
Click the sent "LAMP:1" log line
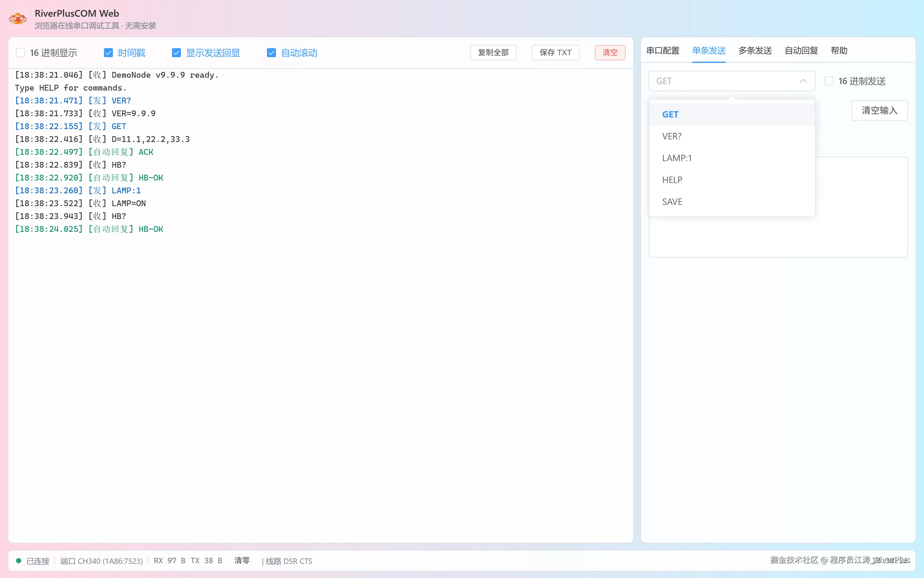click(x=78, y=190)
